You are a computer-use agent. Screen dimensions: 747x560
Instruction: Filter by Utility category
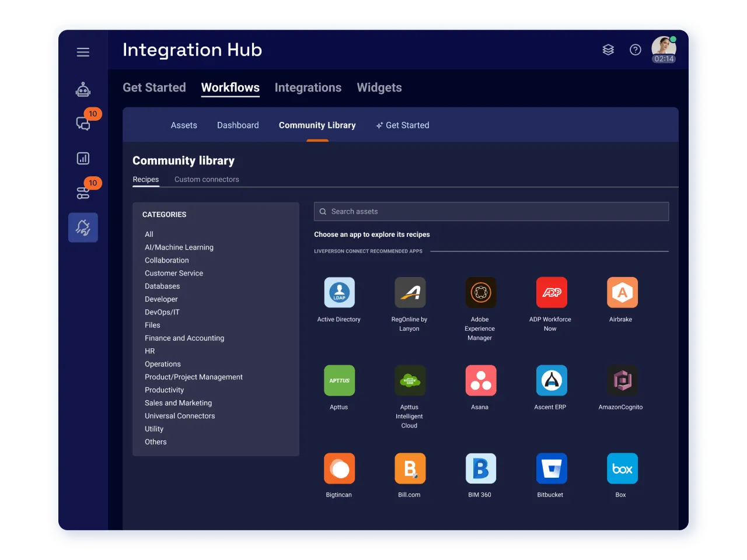point(154,429)
